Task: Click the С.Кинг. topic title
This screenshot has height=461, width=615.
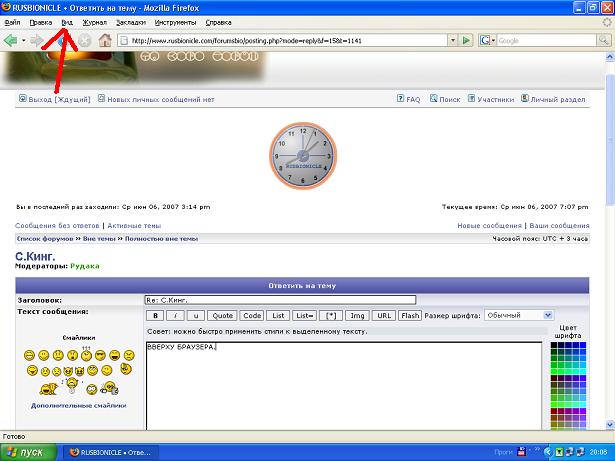Action: (x=35, y=257)
